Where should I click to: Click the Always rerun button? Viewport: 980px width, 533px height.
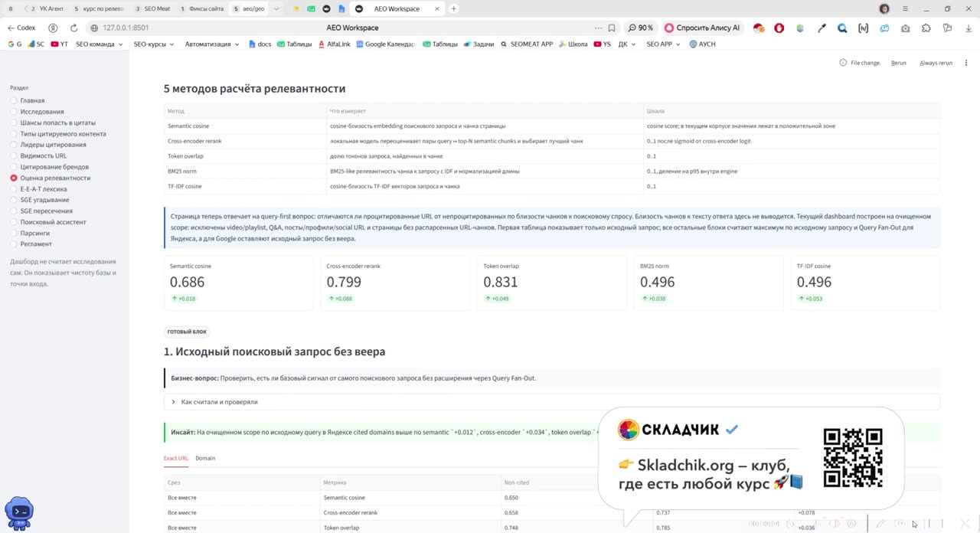tap(936, 63)
